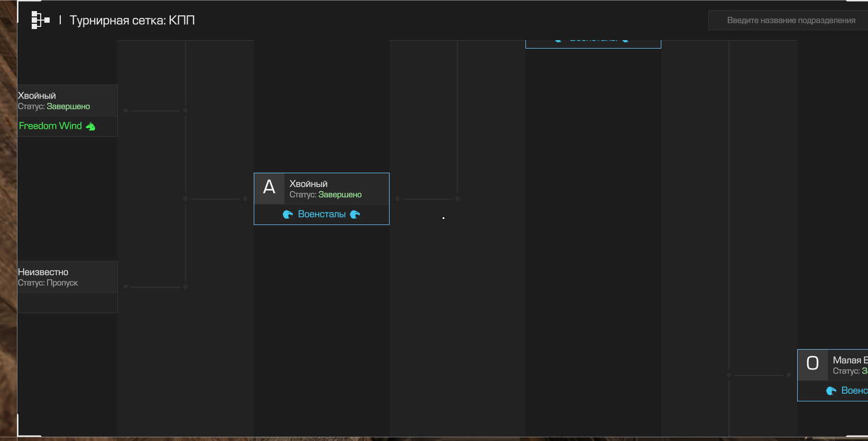Focus the department name search field
This screenshot has width=868, height=441.
point(788,20)
